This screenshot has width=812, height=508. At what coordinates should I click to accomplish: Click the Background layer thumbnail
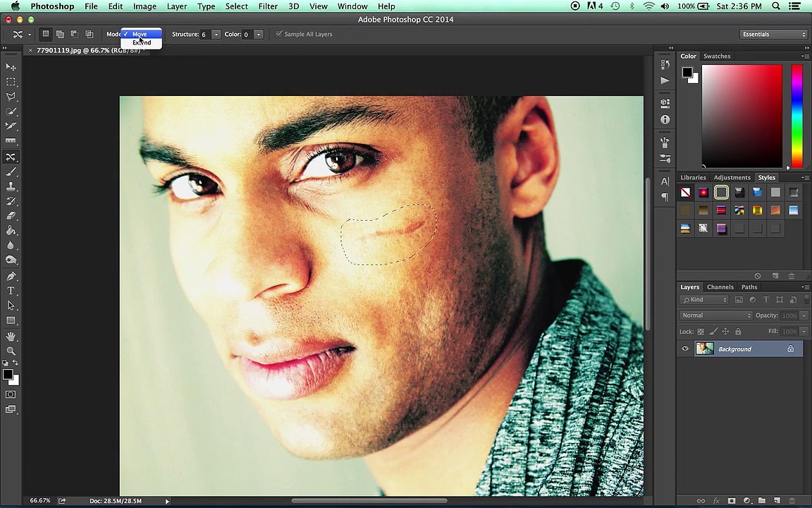click(704, 349)
